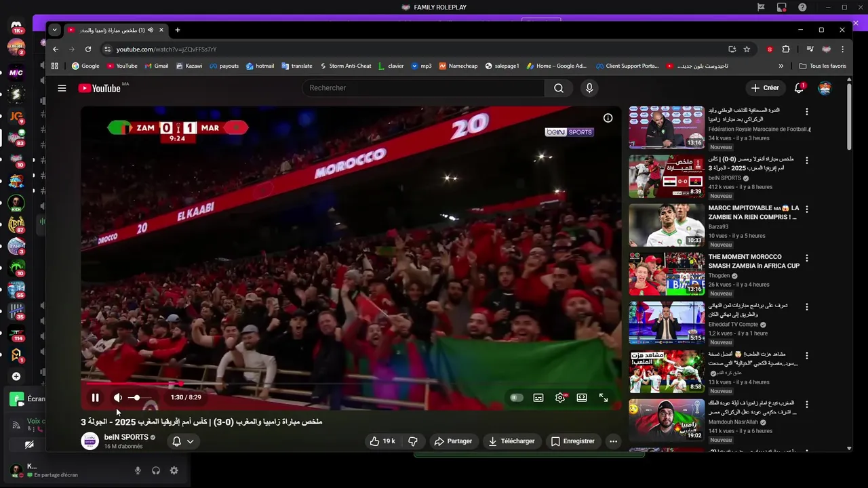Toggle subtitles in the video player
868x488 pixels.
(x=538, y=398)
